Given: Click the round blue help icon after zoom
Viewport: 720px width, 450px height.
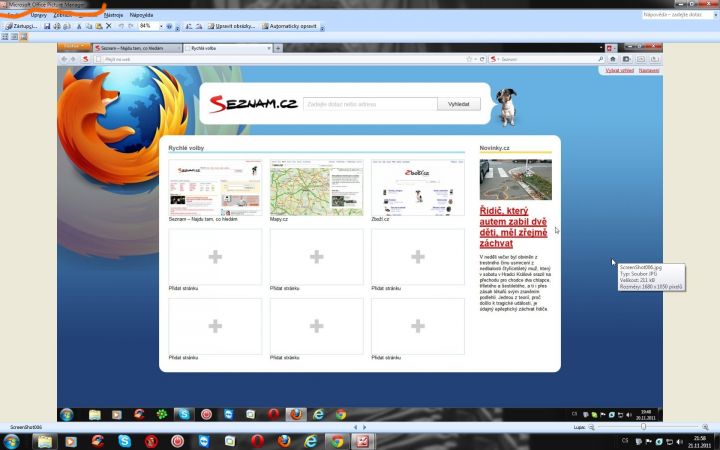Looking at the screenshot, I should [x=169, y=26].
